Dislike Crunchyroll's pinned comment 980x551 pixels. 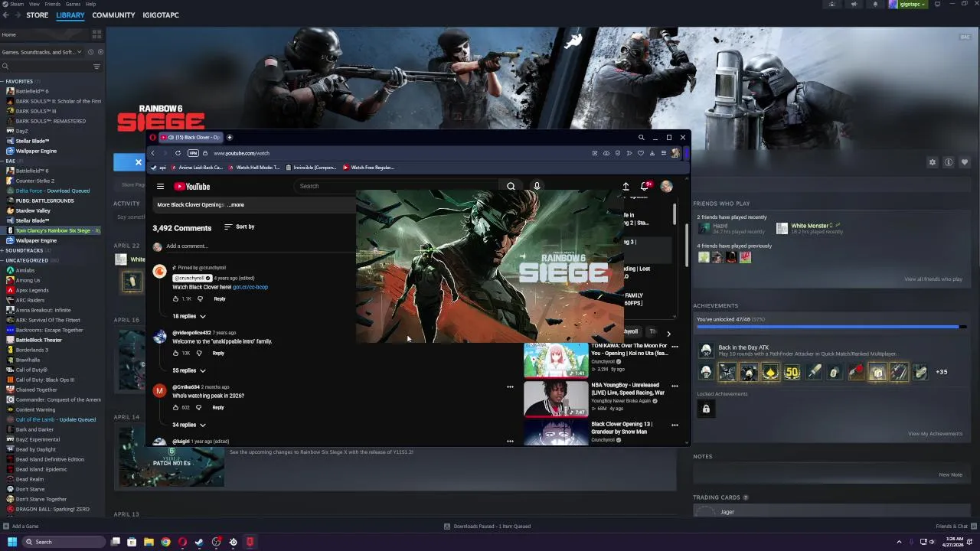pyautogui.click(x=200, y=298)
